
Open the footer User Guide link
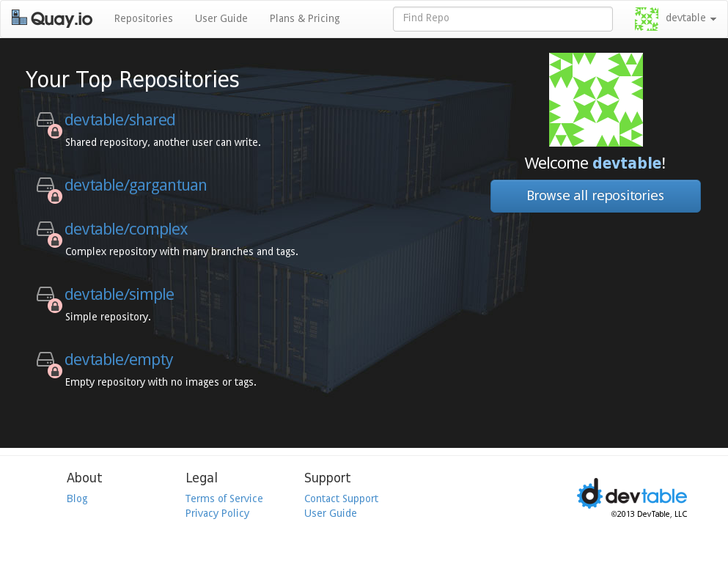tap(331, 513)
